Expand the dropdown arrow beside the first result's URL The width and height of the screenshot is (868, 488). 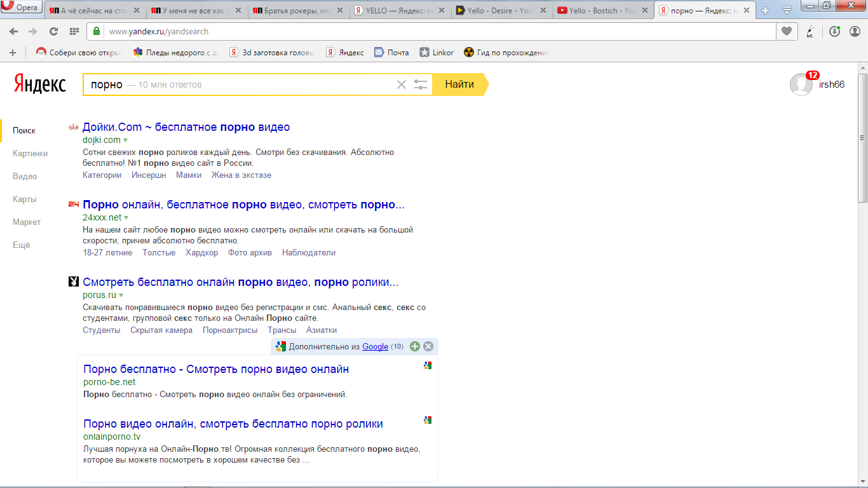[x=126, y=140]
